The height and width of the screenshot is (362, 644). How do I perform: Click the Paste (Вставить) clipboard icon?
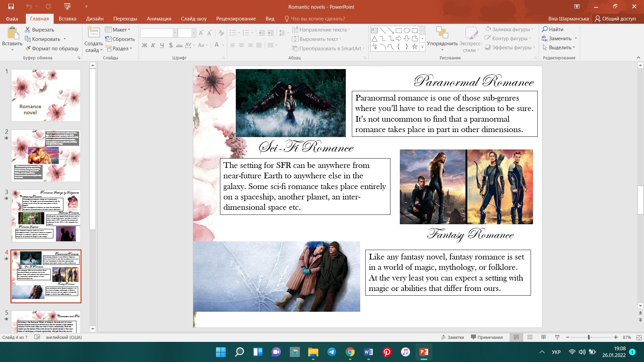tap(12, 34)
